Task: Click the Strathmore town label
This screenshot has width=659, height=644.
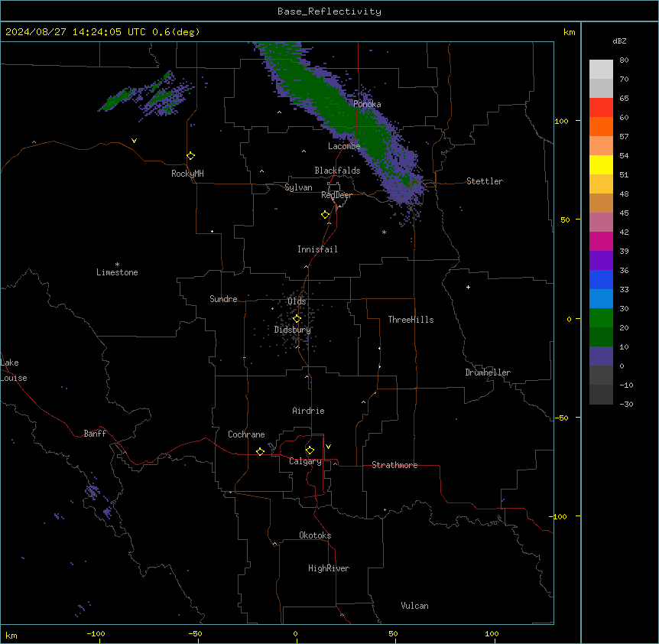Action: point(394,465)
